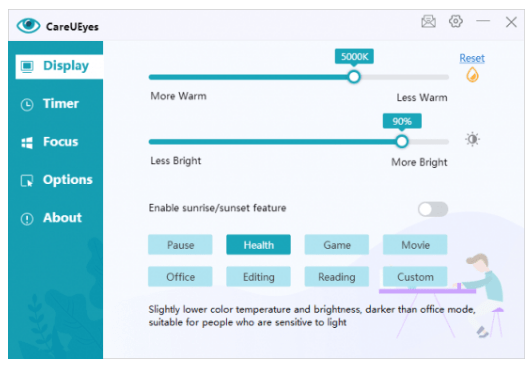Click the Less Bright label

point(176,161)
